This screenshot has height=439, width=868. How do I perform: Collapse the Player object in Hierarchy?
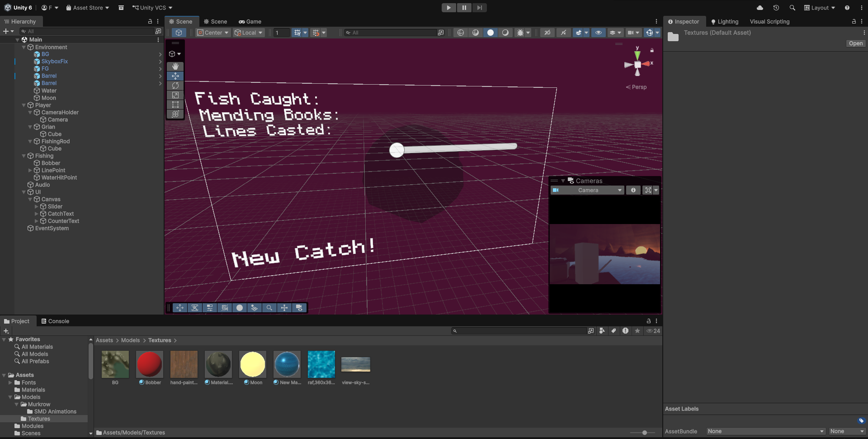pos(24,105)
